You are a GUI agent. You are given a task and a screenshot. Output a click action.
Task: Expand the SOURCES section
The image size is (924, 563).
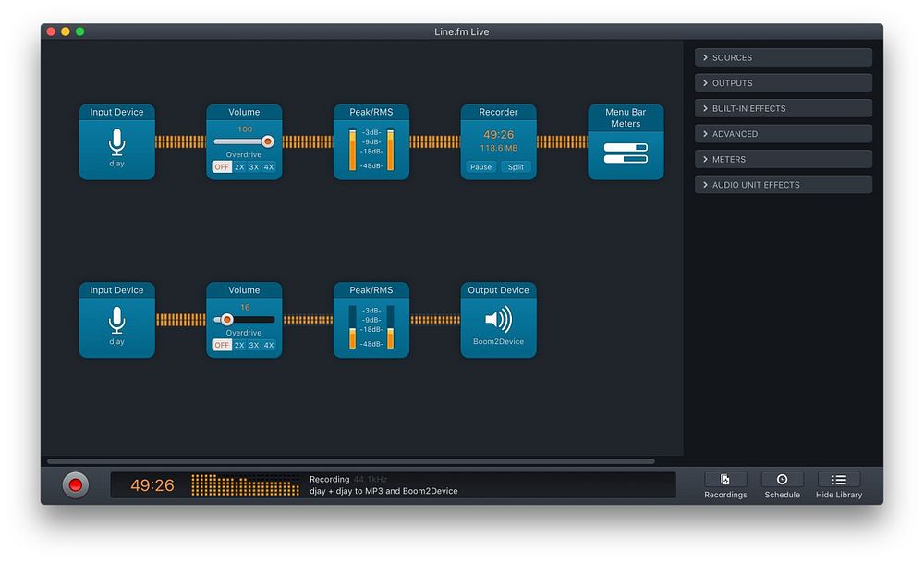pyautogui.click(x=784, y=57)
